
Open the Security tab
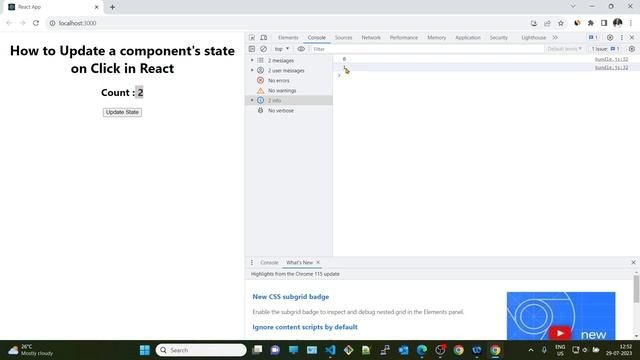point(498,38)
